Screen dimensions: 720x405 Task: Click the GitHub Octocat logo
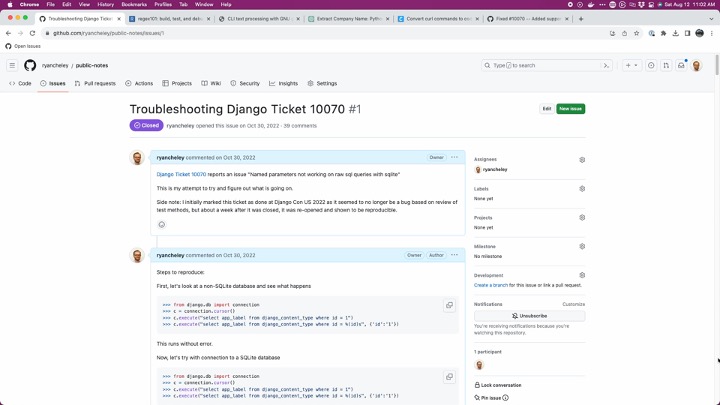30,65
